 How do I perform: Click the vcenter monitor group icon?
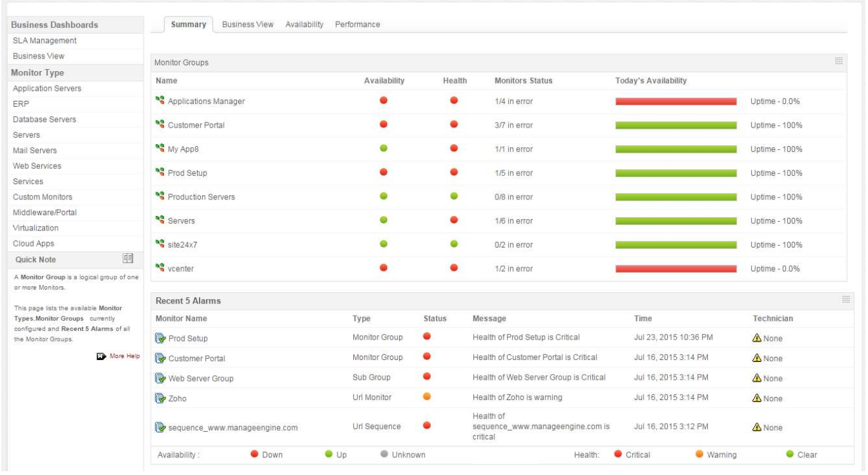tap(159, 269)
